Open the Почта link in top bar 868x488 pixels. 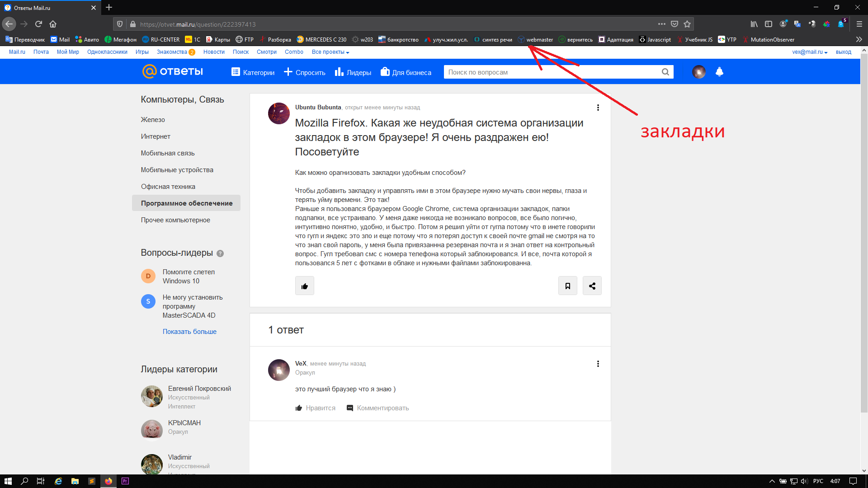41,52
